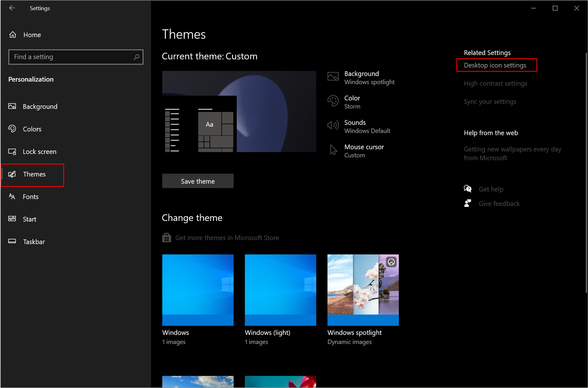Screen dimensions: 588x388
Task: Open Home from the house icon
Action: click(x=13, y=35)
